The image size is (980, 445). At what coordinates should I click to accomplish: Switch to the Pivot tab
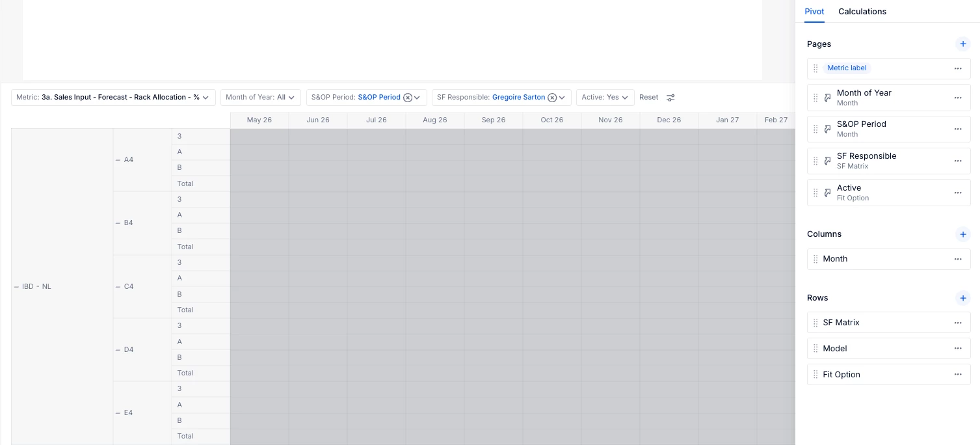(814, 12)
